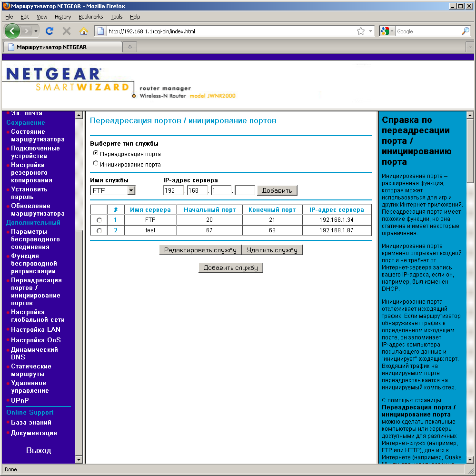Open a new tab with plus icon
The image size is (476, 476).
130,47
